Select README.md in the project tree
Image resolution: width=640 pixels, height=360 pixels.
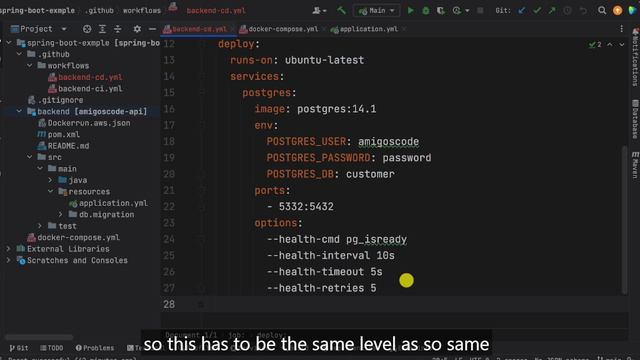[x=68, y=146]
